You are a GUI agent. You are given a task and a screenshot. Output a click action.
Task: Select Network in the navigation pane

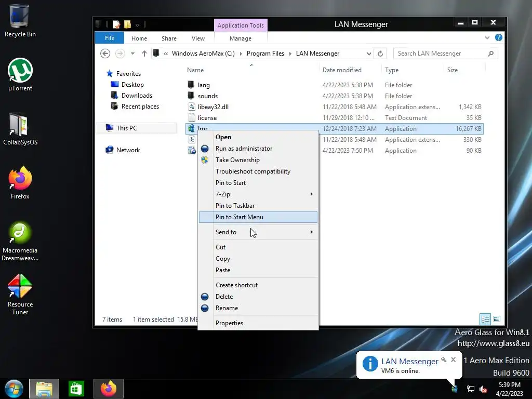(123, 150)
